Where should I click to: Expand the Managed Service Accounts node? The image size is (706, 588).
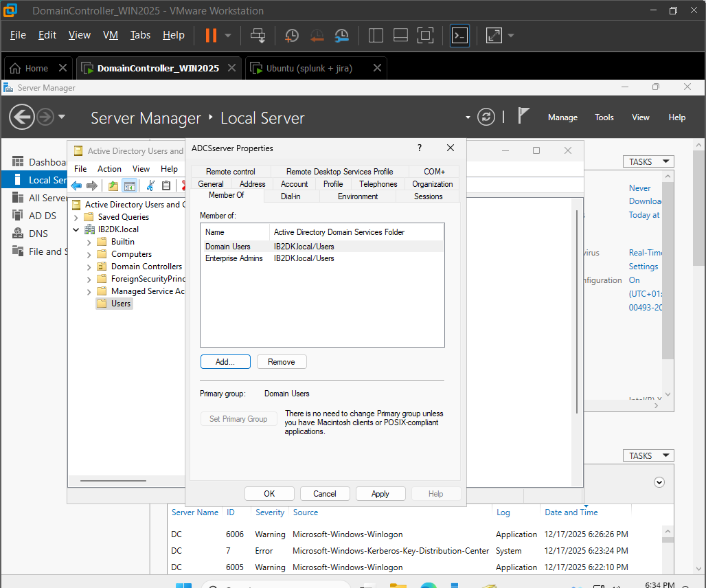(x=89, y=292)
